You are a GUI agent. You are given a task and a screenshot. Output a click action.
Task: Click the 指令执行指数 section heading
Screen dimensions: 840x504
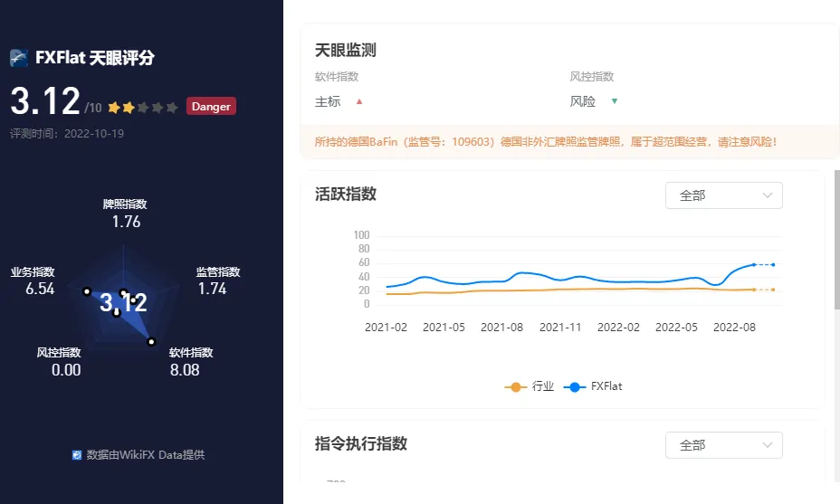point(361,443)
